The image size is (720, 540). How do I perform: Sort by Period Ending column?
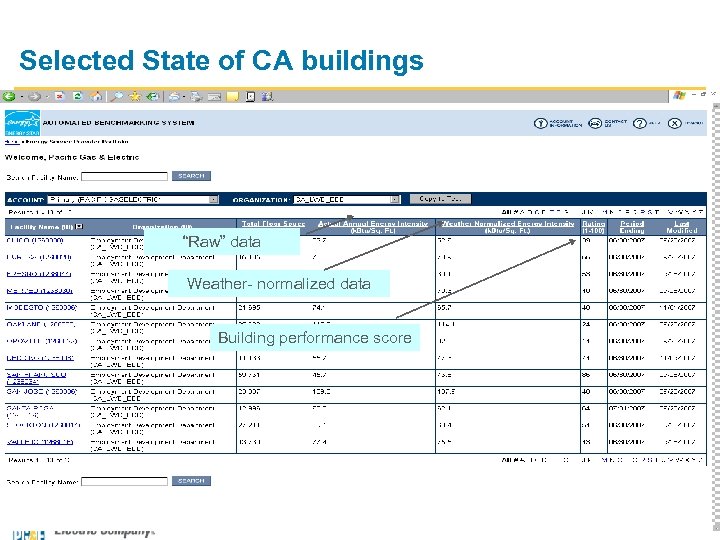point(632,227)
